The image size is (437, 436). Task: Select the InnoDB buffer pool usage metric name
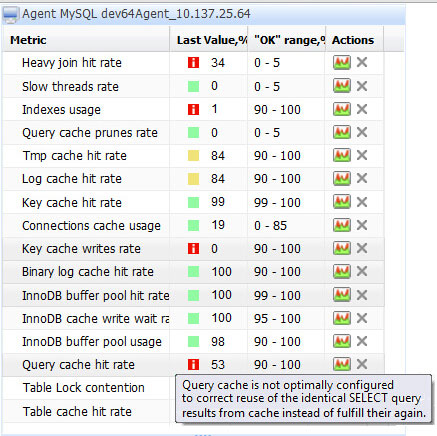coord(92,342)
